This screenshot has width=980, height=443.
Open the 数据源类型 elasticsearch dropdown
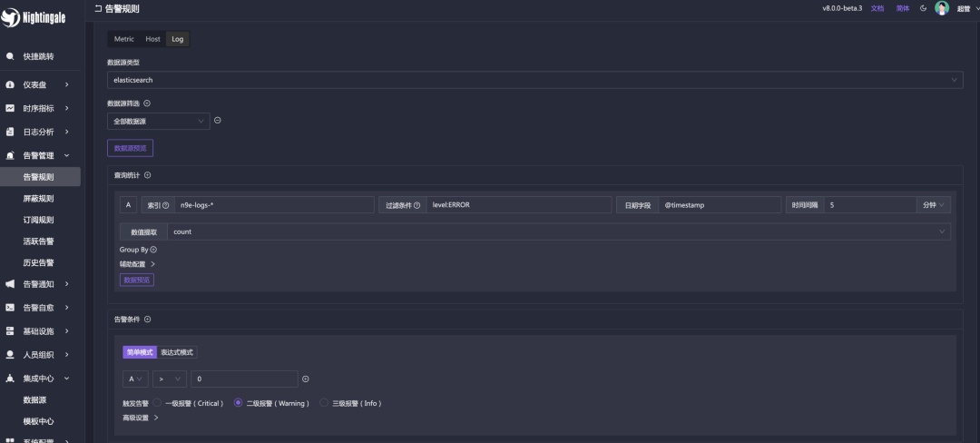click(x=535, y=80)
